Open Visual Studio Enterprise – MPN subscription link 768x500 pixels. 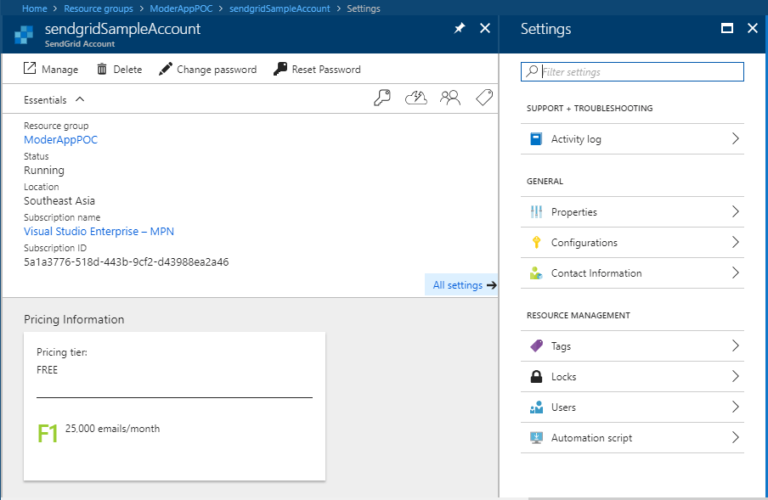click(99, 231)
